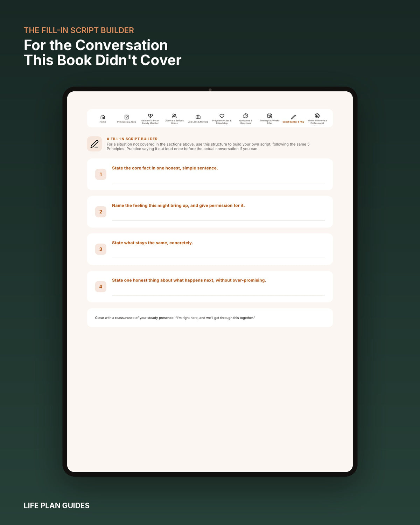Select the broken-heart Death of a Pet icon

[150, 116]
